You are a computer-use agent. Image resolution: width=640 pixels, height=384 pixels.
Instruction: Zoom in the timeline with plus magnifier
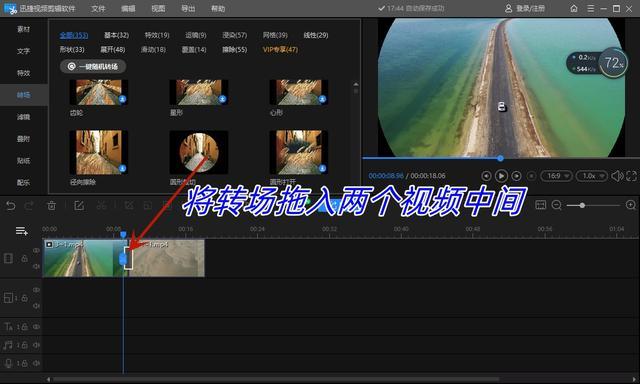tap(631, 205)
